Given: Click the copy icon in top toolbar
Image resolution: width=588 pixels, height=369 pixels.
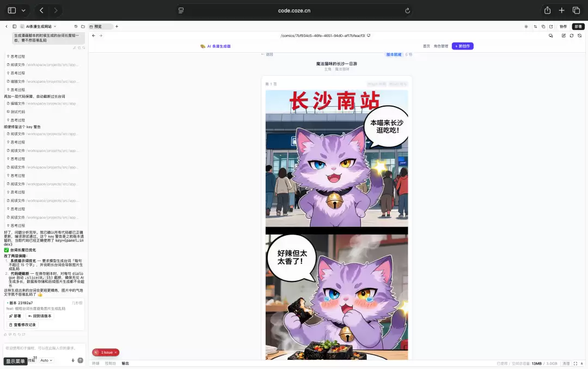Looking at the screenshot, I should click(543, 26).
